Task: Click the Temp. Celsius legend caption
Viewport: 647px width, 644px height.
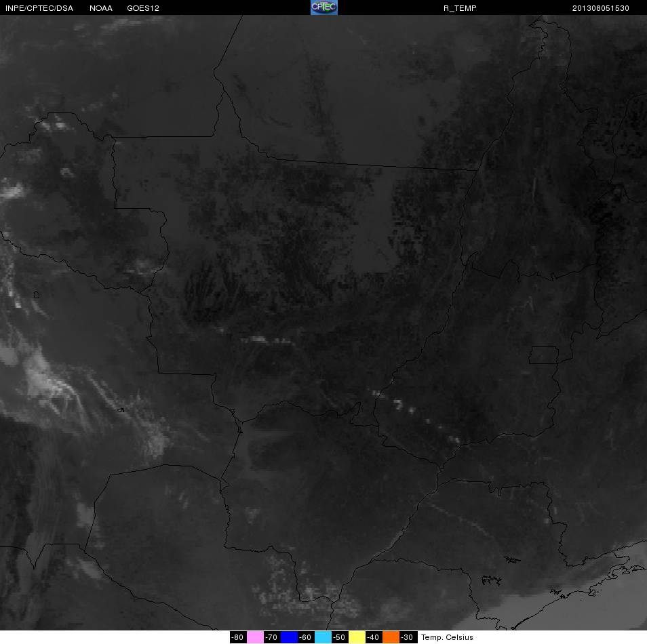Action: (447, 637)
